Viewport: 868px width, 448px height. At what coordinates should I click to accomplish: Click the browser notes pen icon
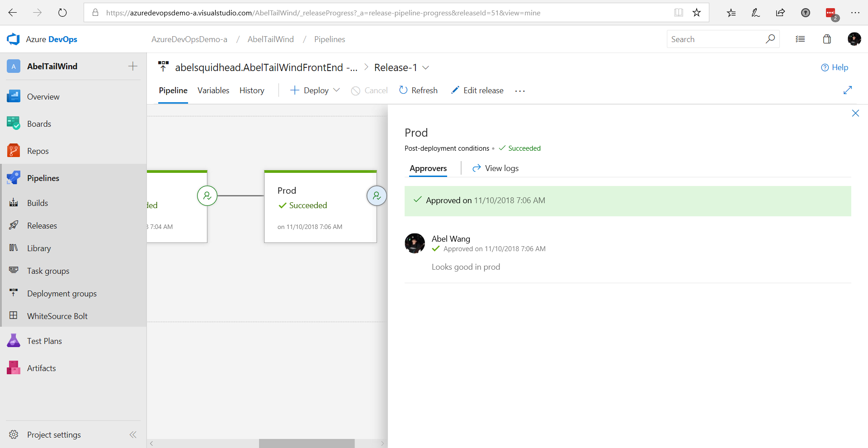click(x=755, y=13)
